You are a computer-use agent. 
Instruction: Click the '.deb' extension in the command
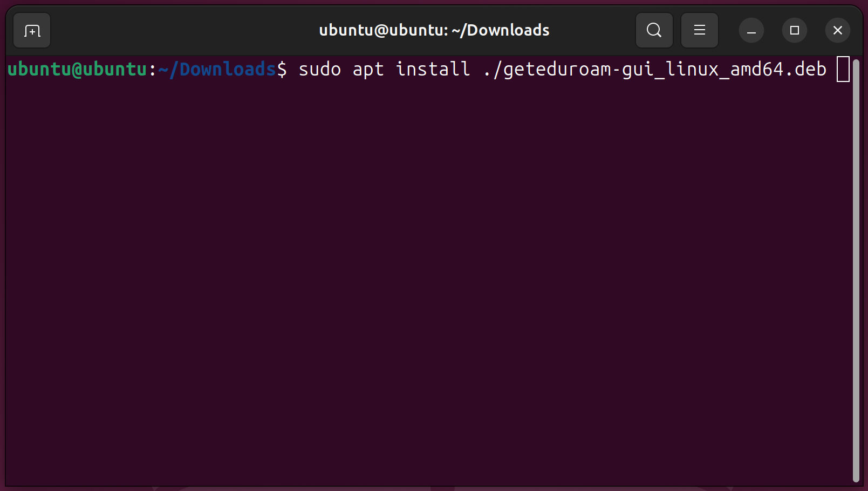[x=805, y=70]
